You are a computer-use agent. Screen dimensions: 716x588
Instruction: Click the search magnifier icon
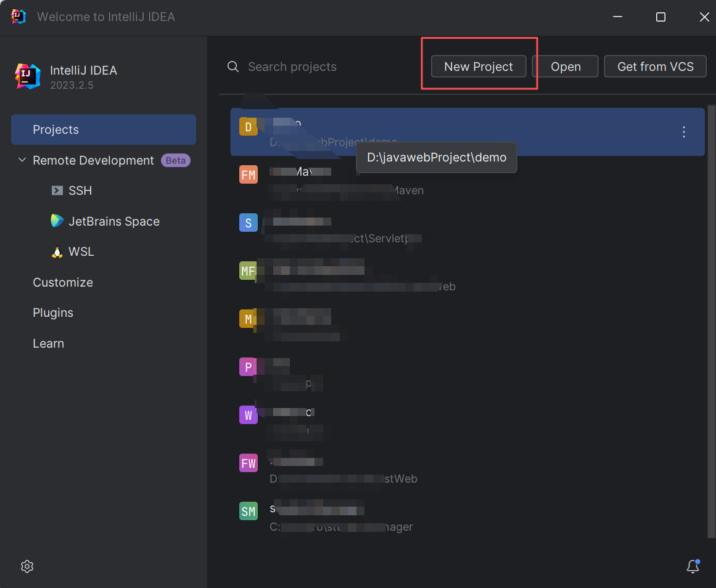coord(233,67)
